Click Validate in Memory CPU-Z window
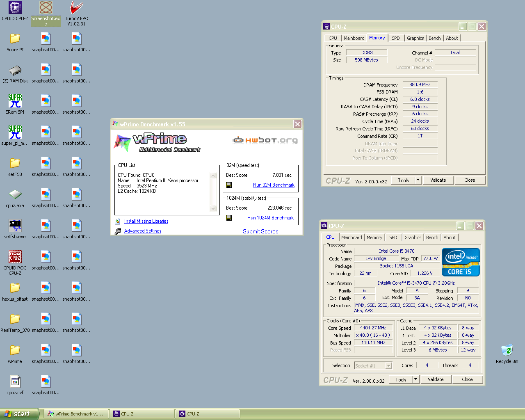 coord(438,180)
